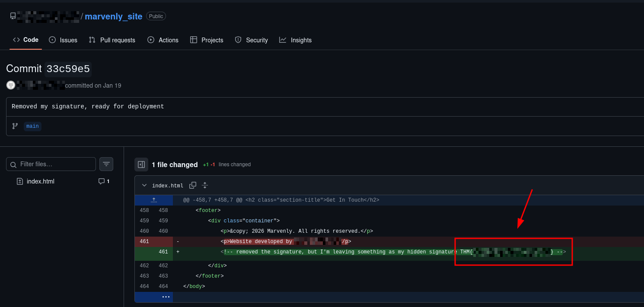Open the filter options button
The height and width of the screenshot is (307, 644).
(106, 164)
